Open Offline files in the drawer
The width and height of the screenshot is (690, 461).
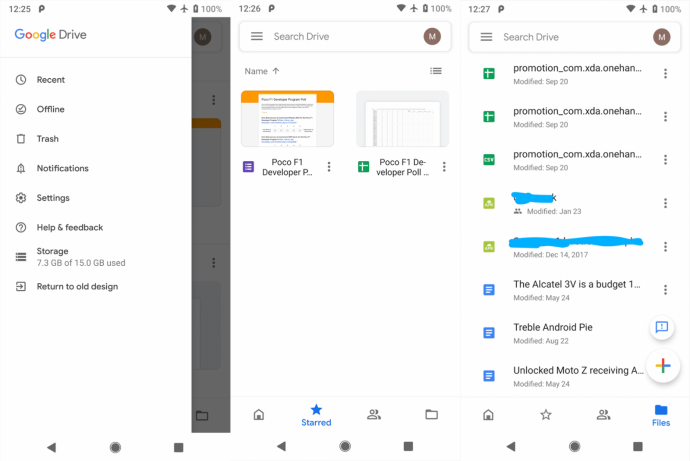pos(95,109)
